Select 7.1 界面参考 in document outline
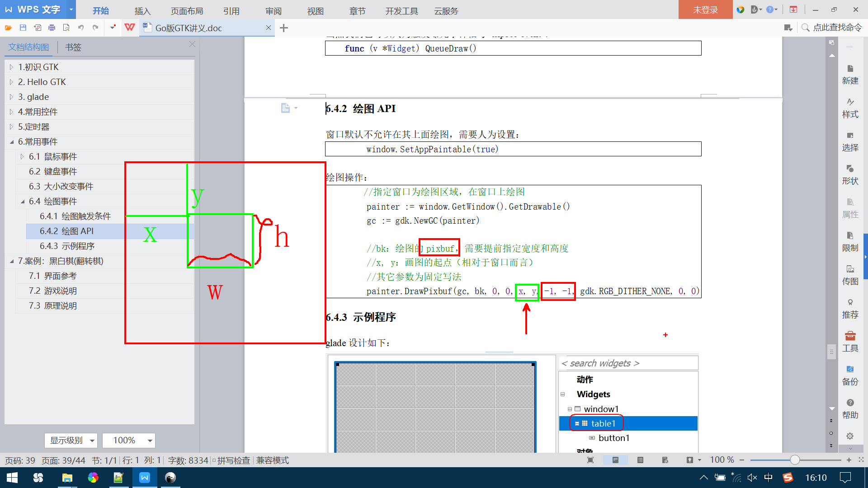The height and width of the screenshot is (488, 868). [x=52, y=276]
